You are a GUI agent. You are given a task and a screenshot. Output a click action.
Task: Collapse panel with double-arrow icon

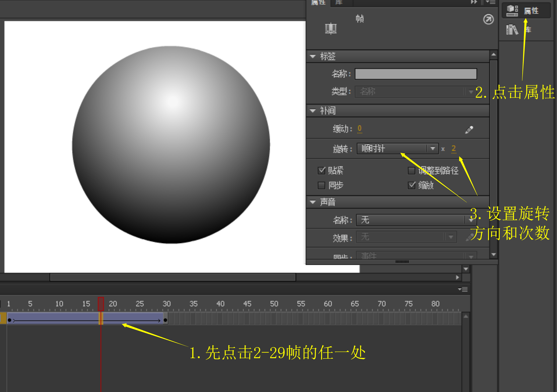tap(474, 2)
